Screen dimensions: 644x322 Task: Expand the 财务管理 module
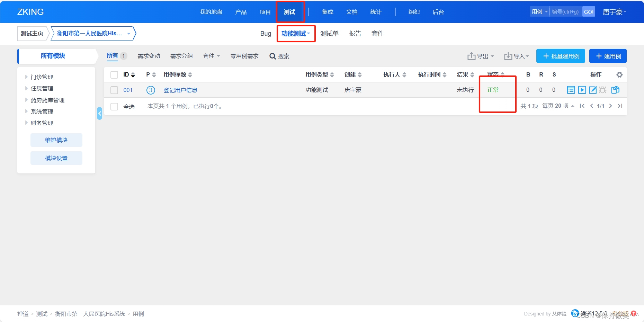click(26, 123)
